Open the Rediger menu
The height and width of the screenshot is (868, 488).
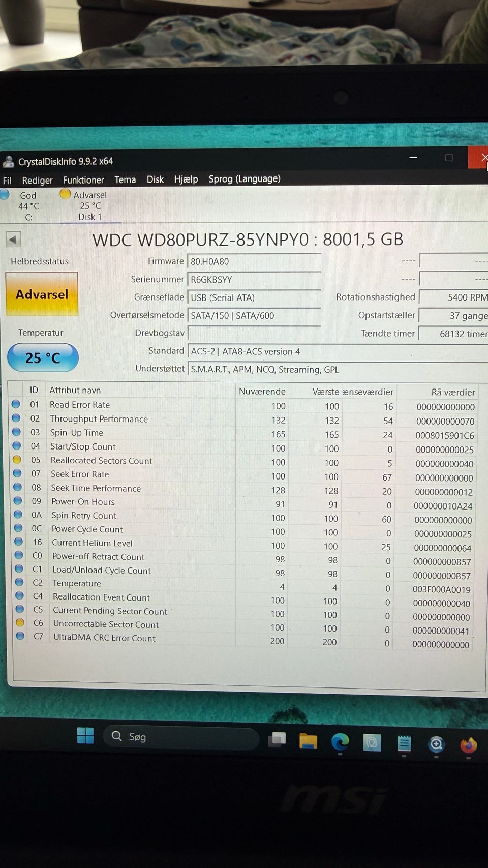point(37,181)
